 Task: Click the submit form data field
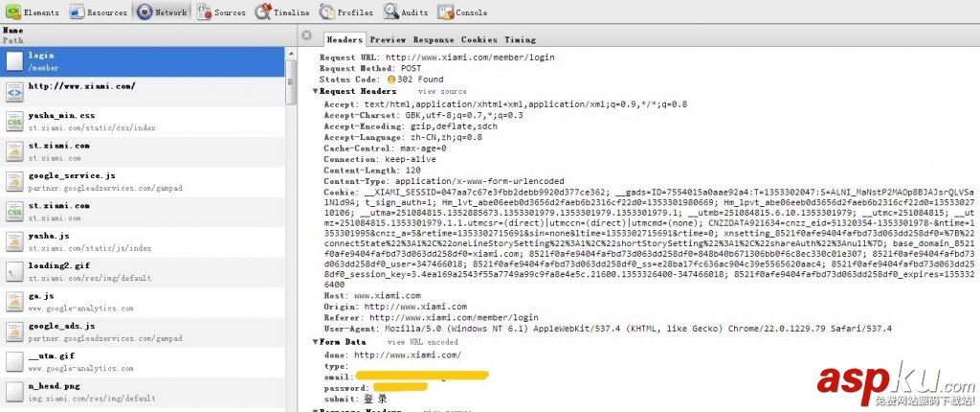356,399
